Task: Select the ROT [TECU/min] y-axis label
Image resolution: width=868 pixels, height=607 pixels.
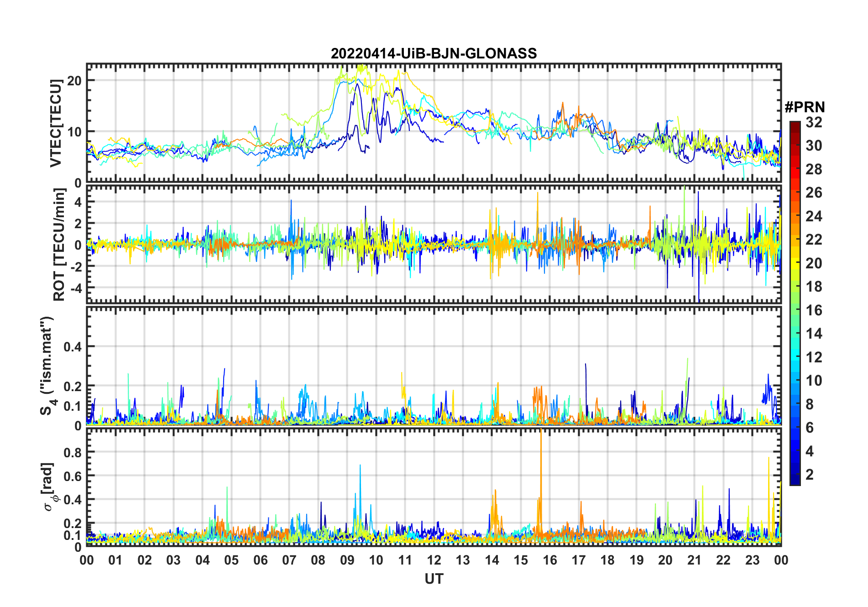Action: tap(59, 245)
